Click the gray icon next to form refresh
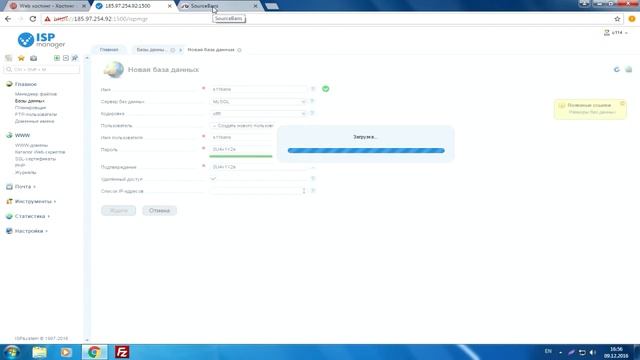 pyautogui.click(x=629, y=69)
